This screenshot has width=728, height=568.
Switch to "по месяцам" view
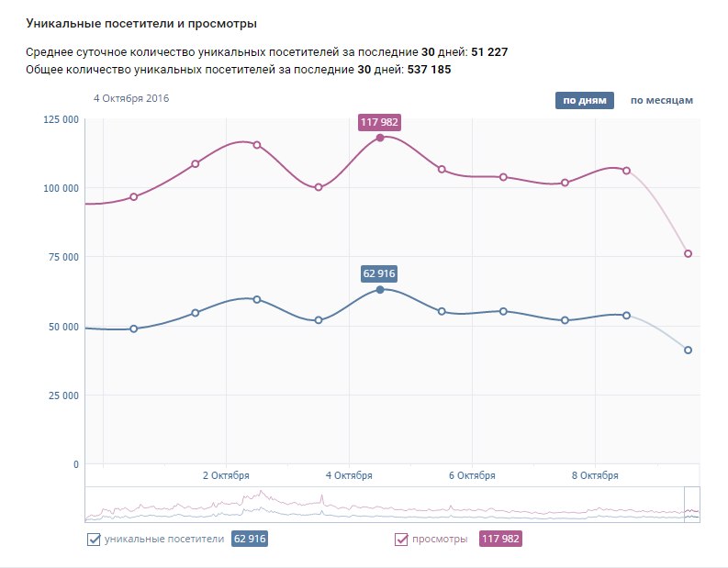[661, 101]
